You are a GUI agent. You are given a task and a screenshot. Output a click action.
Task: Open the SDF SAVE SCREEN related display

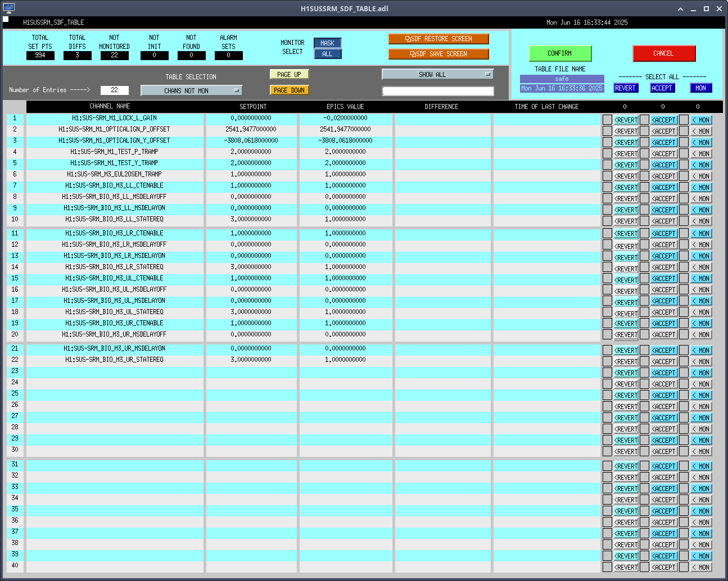click(438, 54)
